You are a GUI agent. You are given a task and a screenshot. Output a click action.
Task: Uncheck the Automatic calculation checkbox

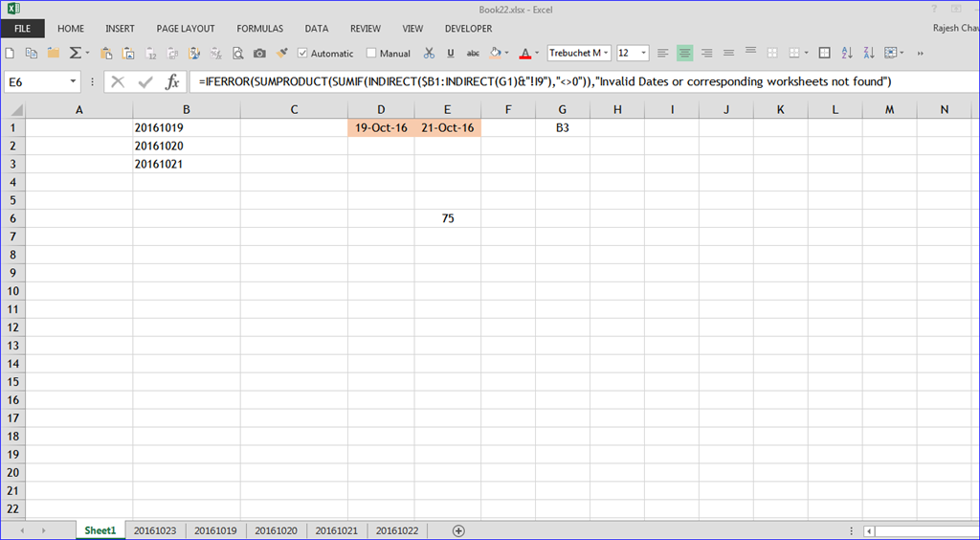coord(302,53)
